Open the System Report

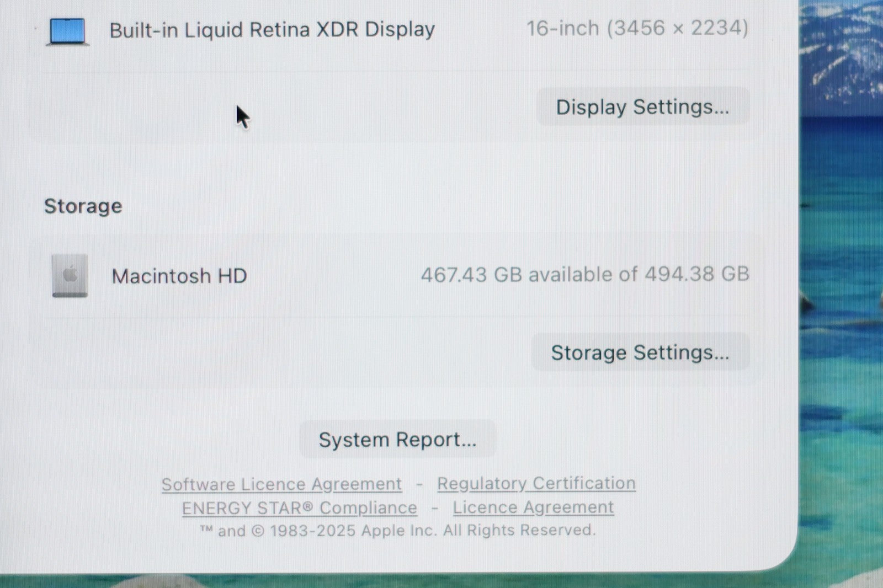click(397, 440)
